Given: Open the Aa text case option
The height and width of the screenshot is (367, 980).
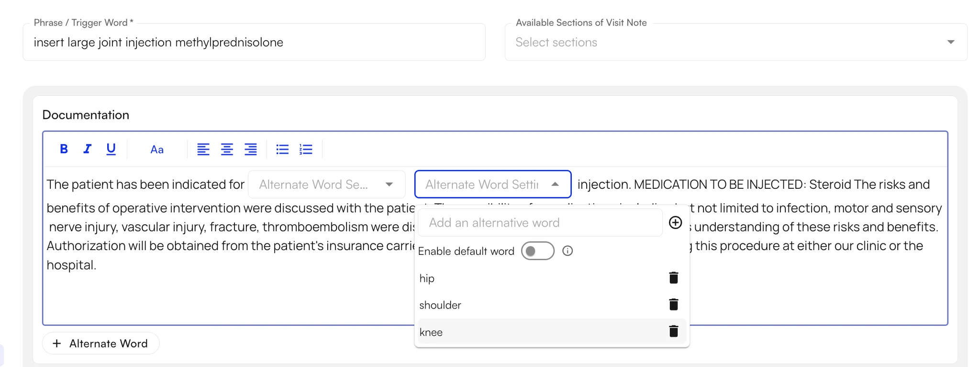Looking at the screenshot, I should tap(157, 149).
